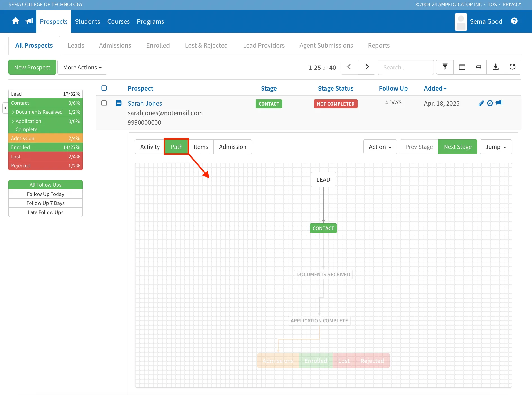Switch to All Prospects tab
Viewport: 532px width, 395px height.
point(34,45)
